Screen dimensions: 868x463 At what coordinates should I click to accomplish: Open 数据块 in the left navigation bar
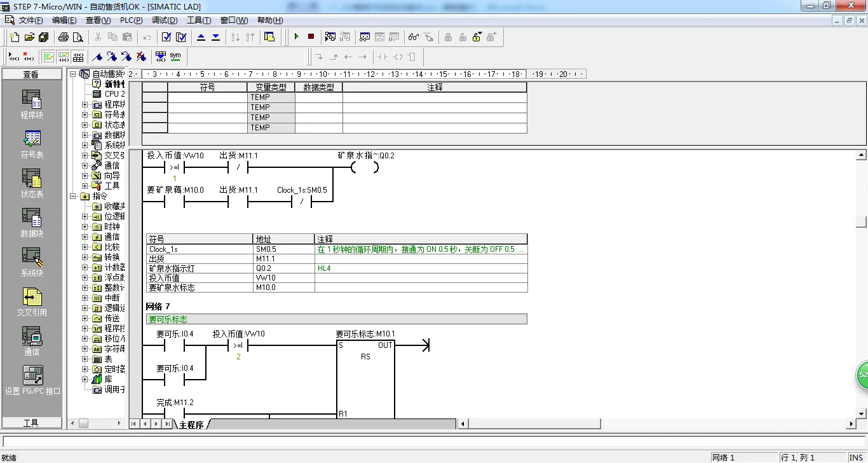pos(32,223)
